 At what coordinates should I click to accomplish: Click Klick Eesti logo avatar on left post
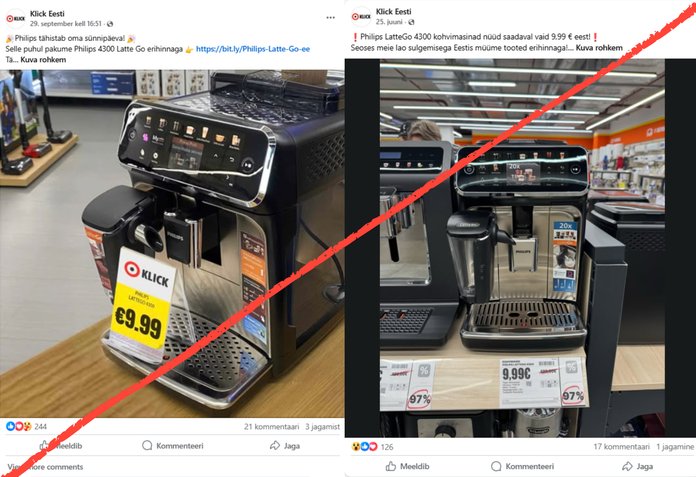pyautogui.click(x=16, y=18)
